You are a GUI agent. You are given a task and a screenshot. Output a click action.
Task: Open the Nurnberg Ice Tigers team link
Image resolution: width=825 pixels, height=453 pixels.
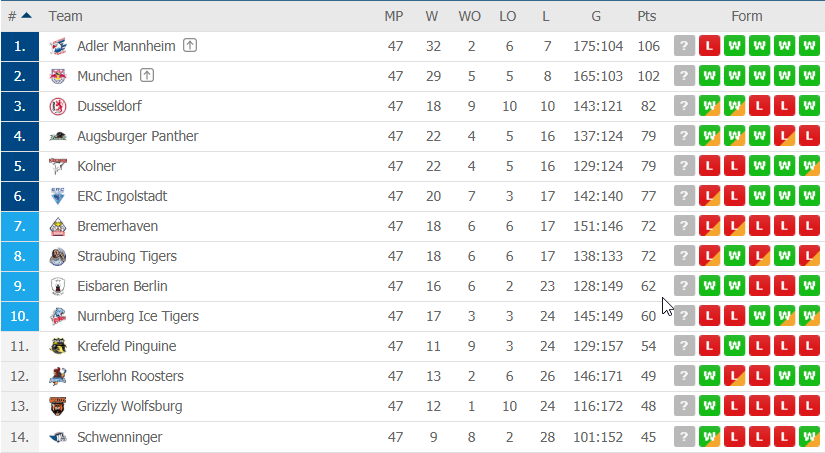point(138,316)
